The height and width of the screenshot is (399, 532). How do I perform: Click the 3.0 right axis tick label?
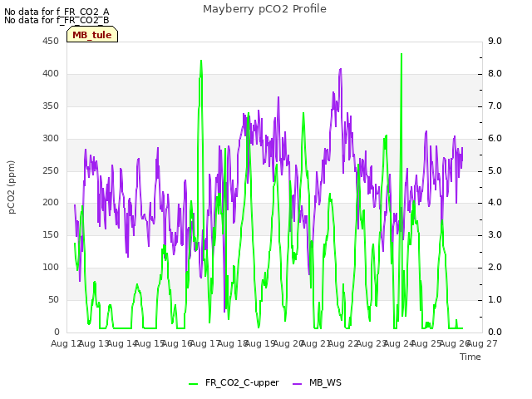495,234
